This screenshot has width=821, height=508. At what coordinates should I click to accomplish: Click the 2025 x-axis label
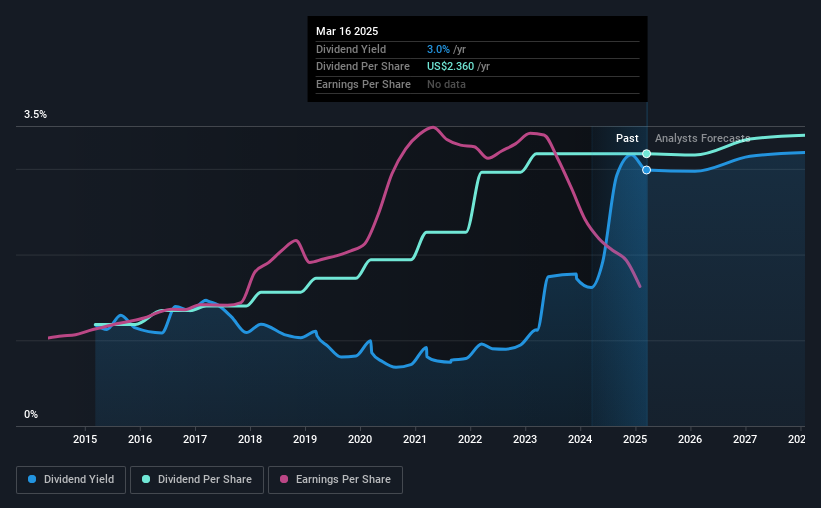pos(635,439)
